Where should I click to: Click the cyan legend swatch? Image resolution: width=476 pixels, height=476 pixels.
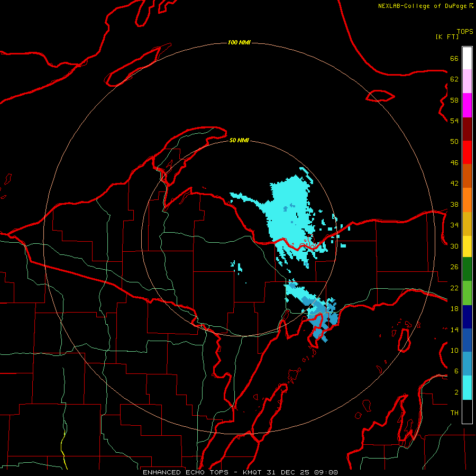467,388
